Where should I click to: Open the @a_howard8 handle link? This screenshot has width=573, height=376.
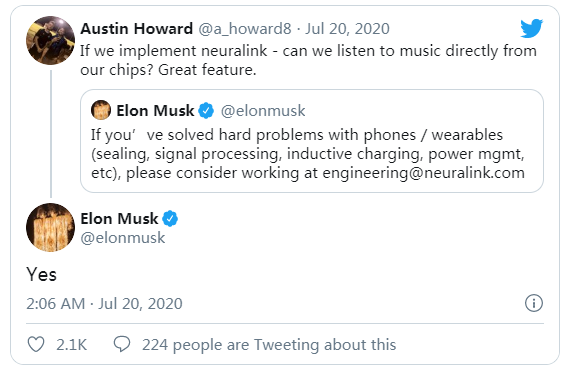click(245, 29)
